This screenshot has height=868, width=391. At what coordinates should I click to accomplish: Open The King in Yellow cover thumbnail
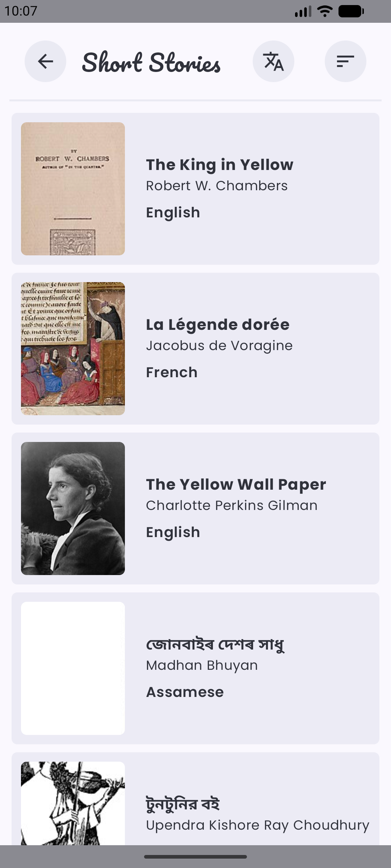[73, 188]
